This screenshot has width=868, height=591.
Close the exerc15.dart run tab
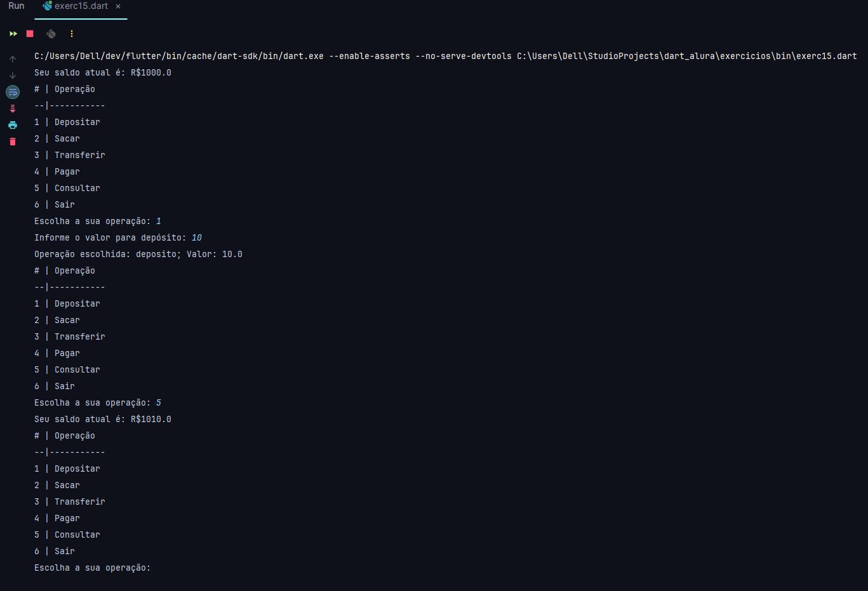click(118, 6)
